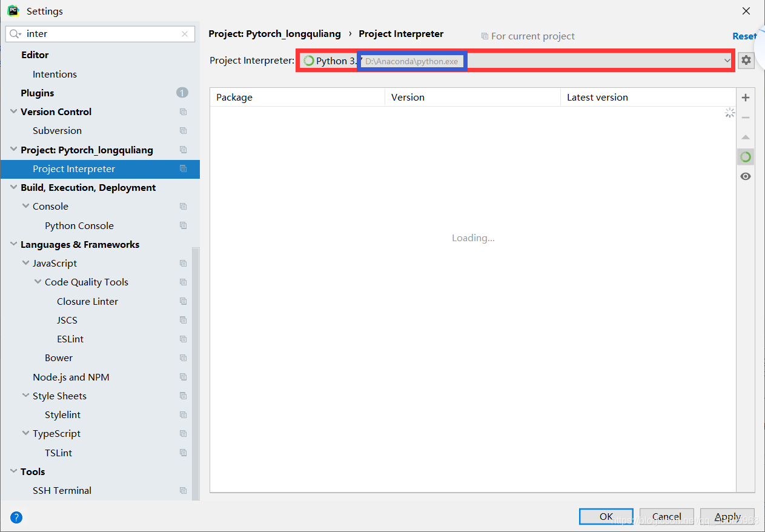This screenshot has height=532, width=765.
Task: Click the project-level icon next to TSLint
Action: tap(183, 453)
